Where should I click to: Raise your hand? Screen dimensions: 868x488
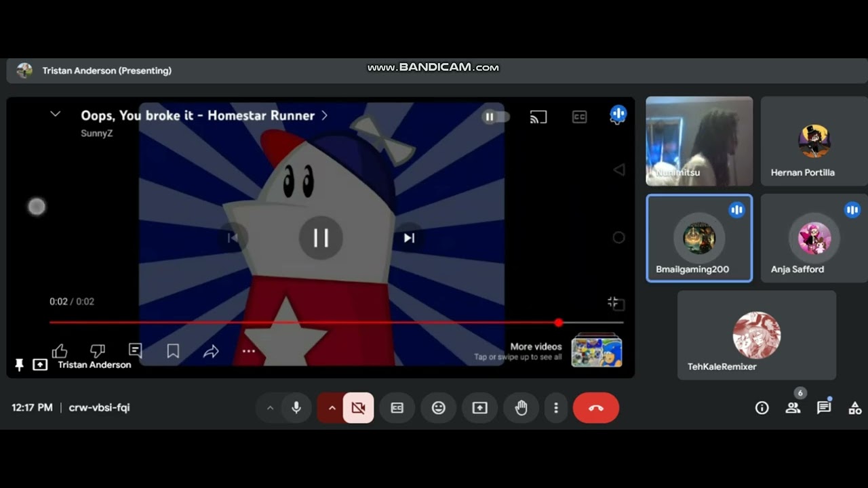point(521,408)
